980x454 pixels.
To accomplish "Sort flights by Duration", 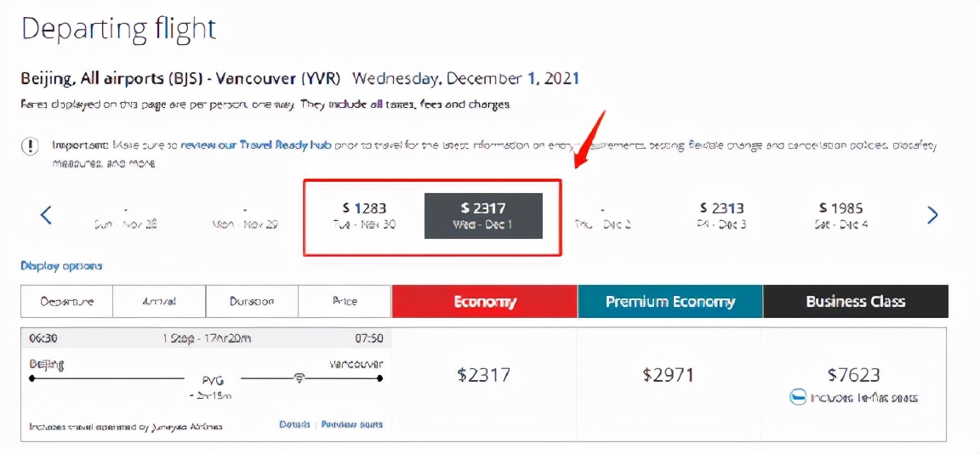I will 252,301.
